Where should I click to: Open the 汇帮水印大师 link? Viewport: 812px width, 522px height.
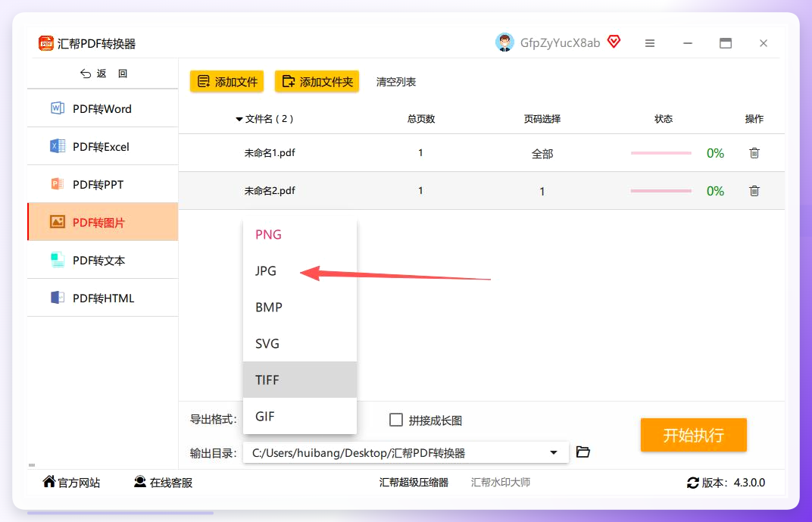pyautogui.click(x=500, y=482)
